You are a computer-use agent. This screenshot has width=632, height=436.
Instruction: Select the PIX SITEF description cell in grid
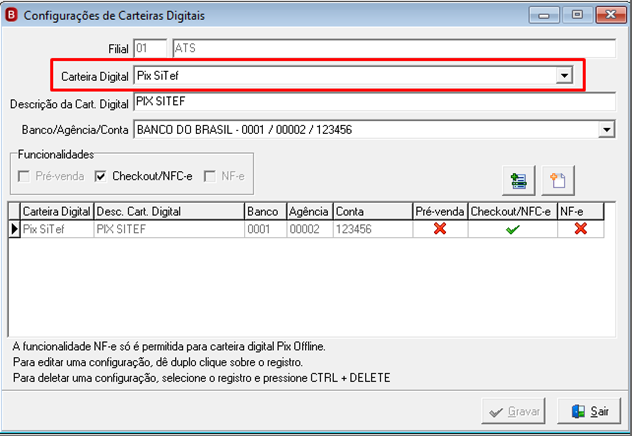point(169,229)
